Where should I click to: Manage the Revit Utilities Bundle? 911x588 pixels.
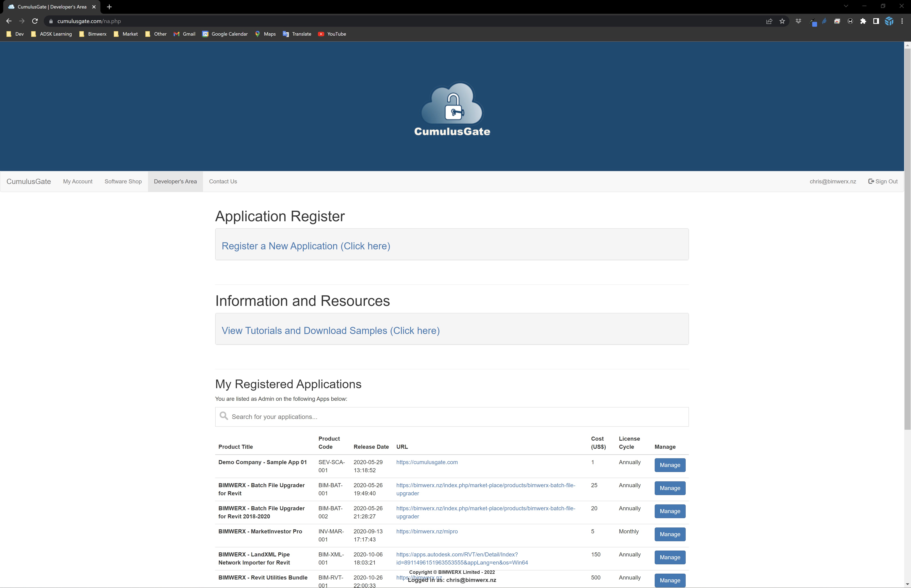(670, 580)
